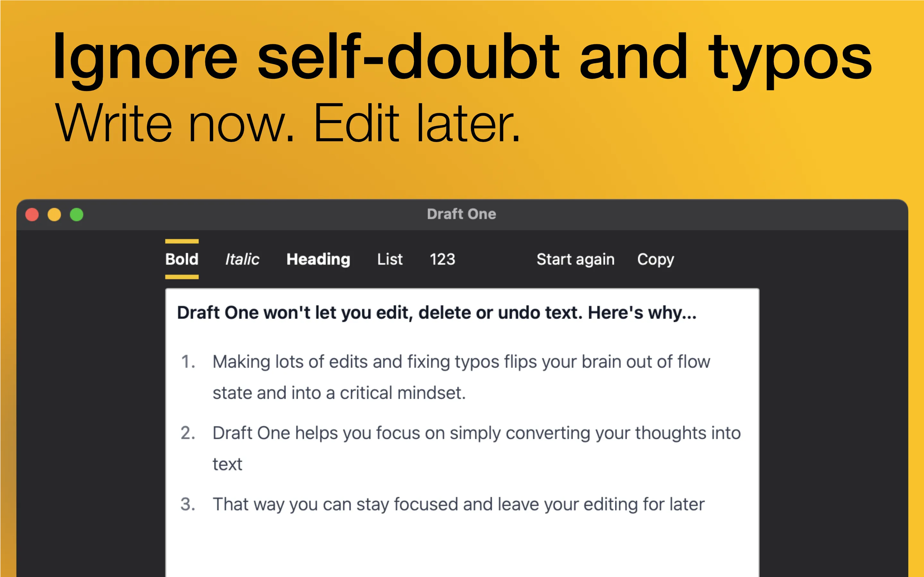The width and height of the screenshot is (924, 577).
Task: Click Copy to copy all text
Action: pyautogui.click(x=657, y=259)
